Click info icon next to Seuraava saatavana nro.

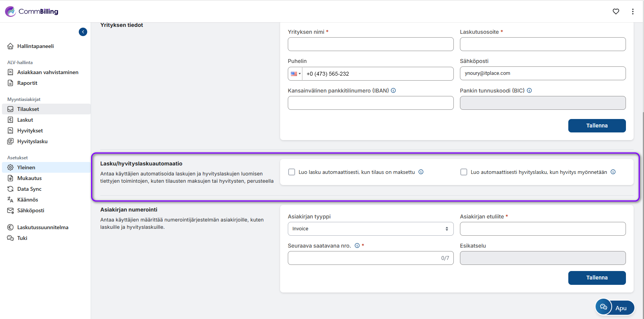point(357,246)
